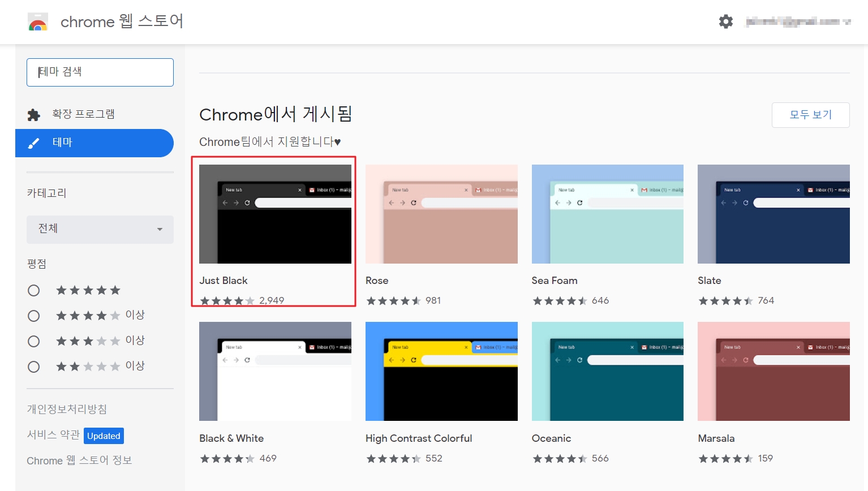This screenshot has width=868, height=491.
Task: Click High Contrast Colorful star rating
Action: [x=393, y=459]
